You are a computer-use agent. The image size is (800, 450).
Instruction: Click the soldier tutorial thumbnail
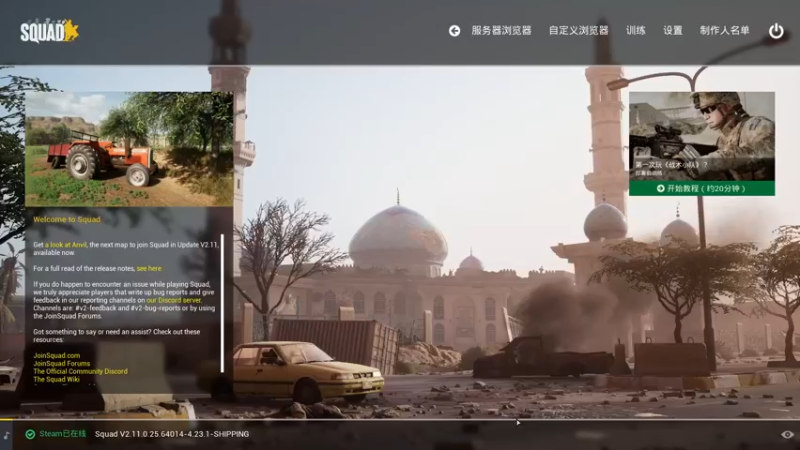pyautogui.click(x=702, y=136)
